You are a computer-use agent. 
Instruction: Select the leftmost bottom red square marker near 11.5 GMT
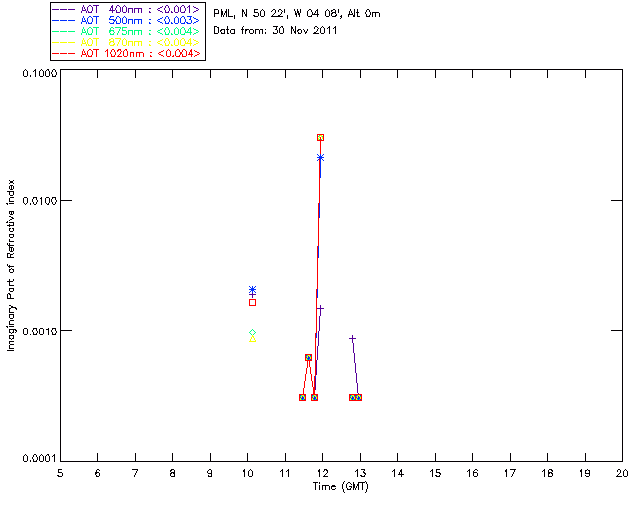(x=302, y=397)
